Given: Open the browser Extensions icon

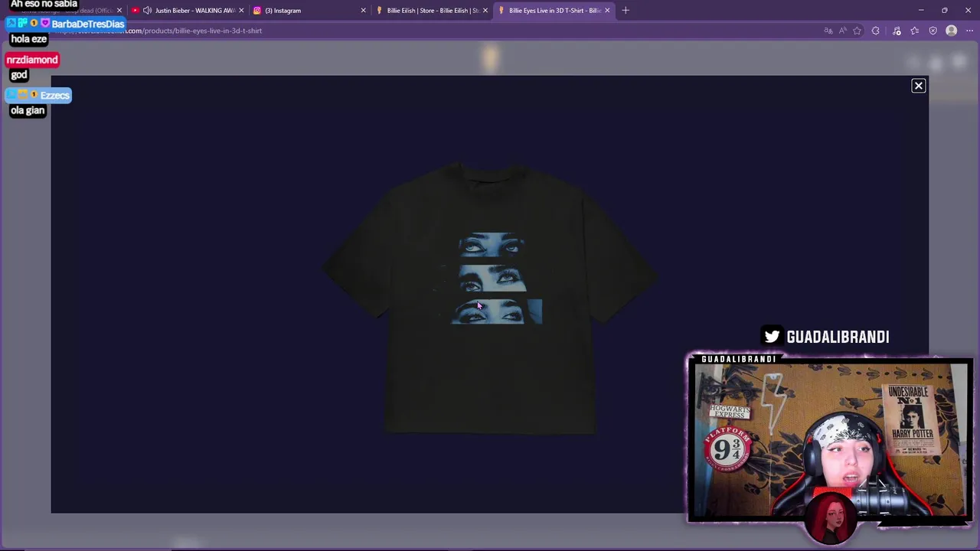Looking at the screenshot, I should (876, 31).
